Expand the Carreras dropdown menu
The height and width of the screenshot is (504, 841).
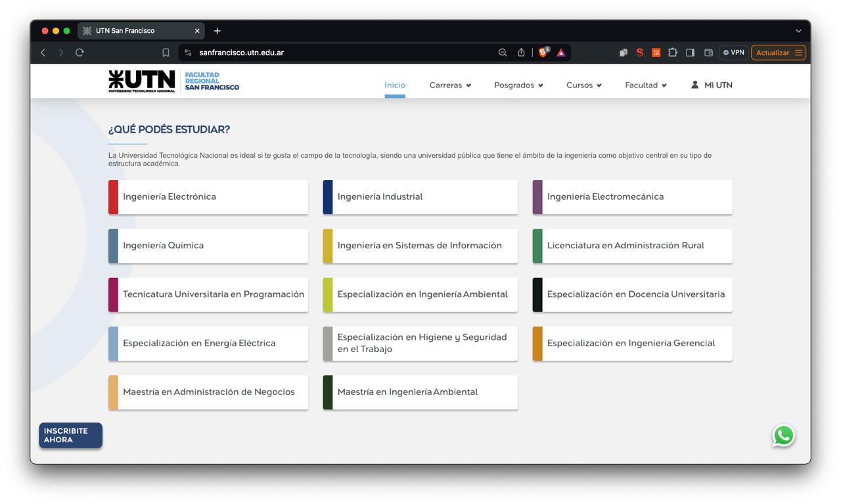click(450, 85)
